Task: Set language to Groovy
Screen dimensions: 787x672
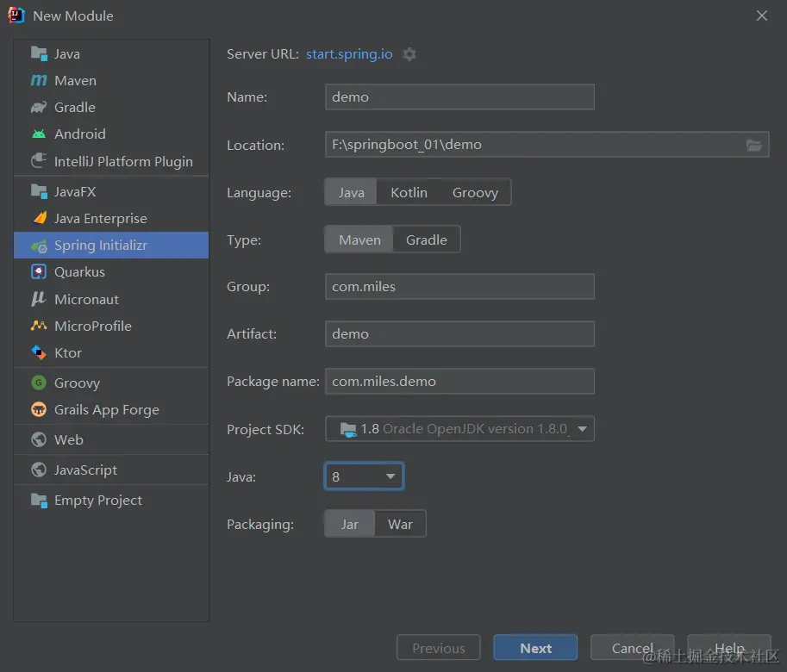Action: [x=475, y=192]
